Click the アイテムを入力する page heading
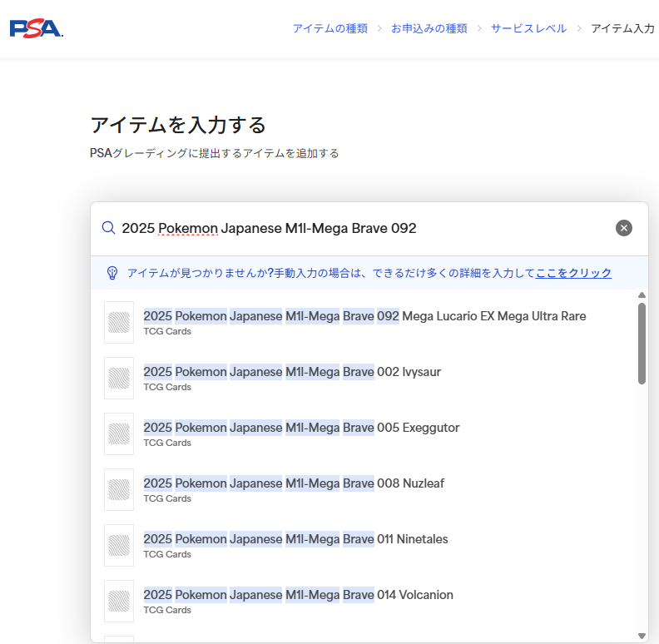Screen dimensions: 659x644 (178, 125)
